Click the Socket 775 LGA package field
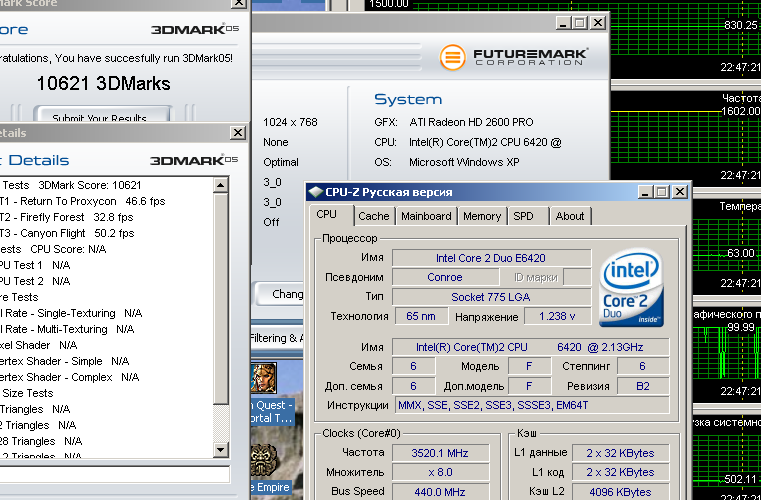Viewport: 761px width, 500px height. pos(491,297)
